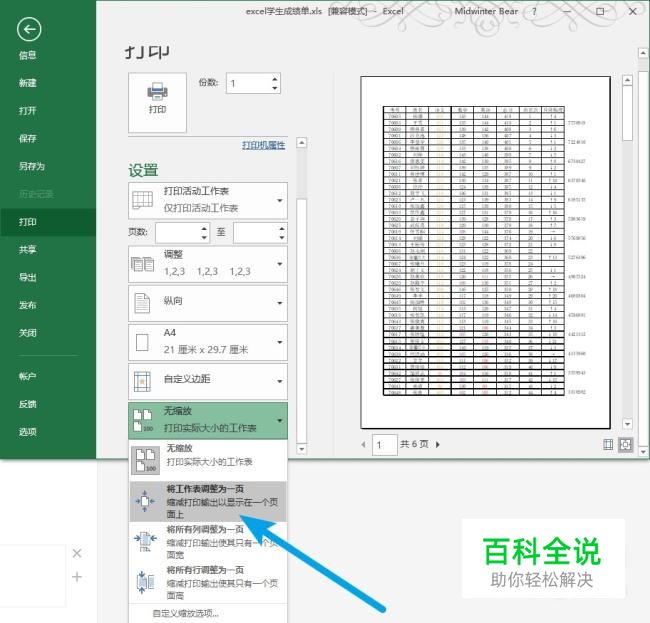Open Options in the sidebar
The height and width of the screenshot is (623, 650).
click(27, 432)
